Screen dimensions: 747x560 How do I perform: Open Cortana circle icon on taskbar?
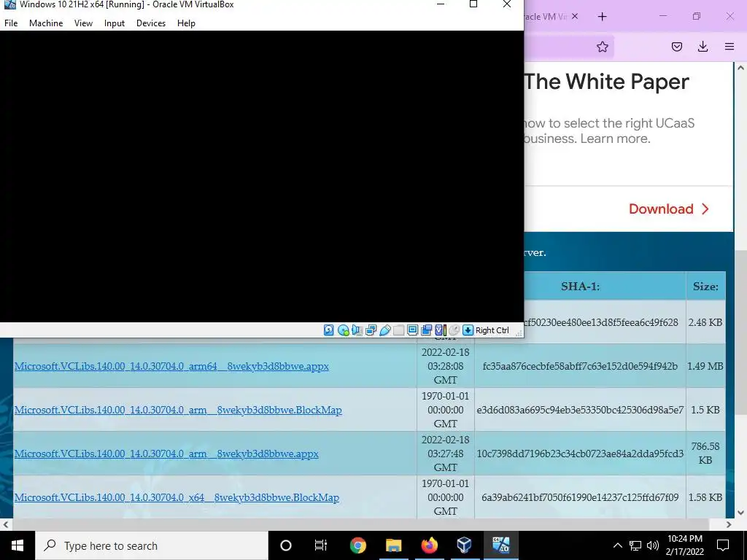tap(286, 545)
